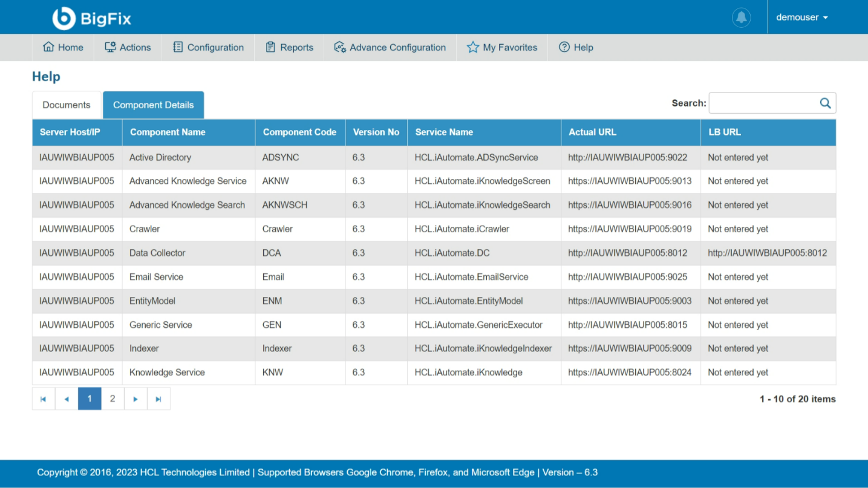868x488 pixels.
Task: Select the Component Details tab
Action: 153,105
